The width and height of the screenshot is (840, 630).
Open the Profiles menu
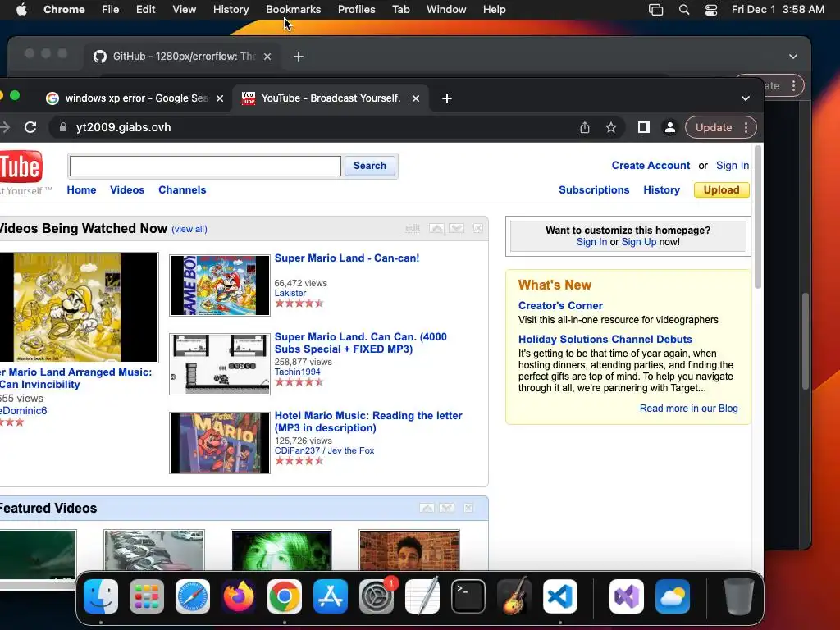pyautogui.click(x=356, y=10)
